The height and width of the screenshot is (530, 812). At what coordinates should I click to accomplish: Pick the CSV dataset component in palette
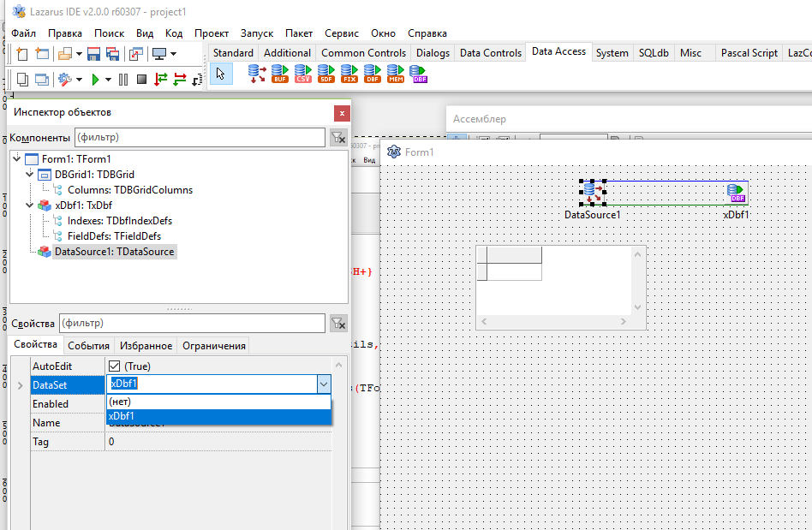(303, 74)
